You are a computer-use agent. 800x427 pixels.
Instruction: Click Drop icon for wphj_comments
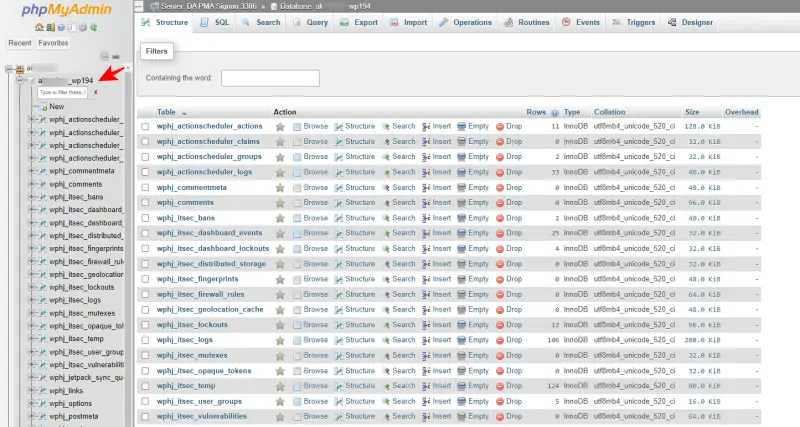pyautogui.click(x=500, y=203)
